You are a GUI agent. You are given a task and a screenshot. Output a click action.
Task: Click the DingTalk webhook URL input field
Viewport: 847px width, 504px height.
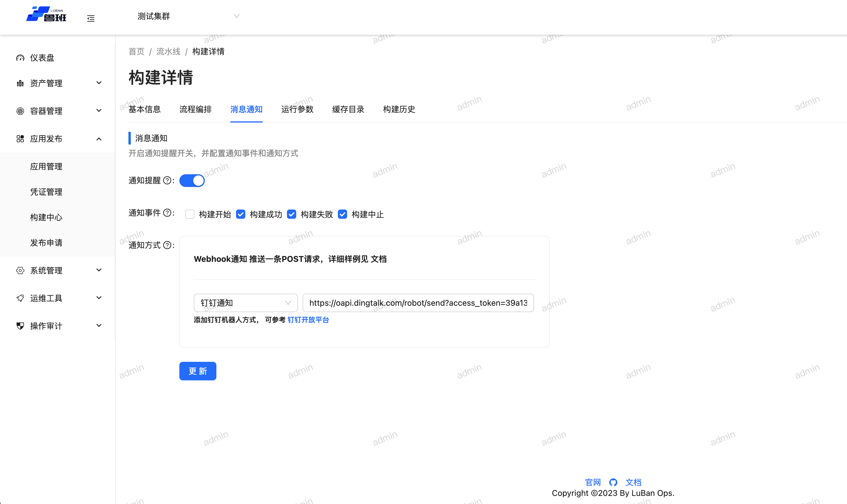coord(418,303)
